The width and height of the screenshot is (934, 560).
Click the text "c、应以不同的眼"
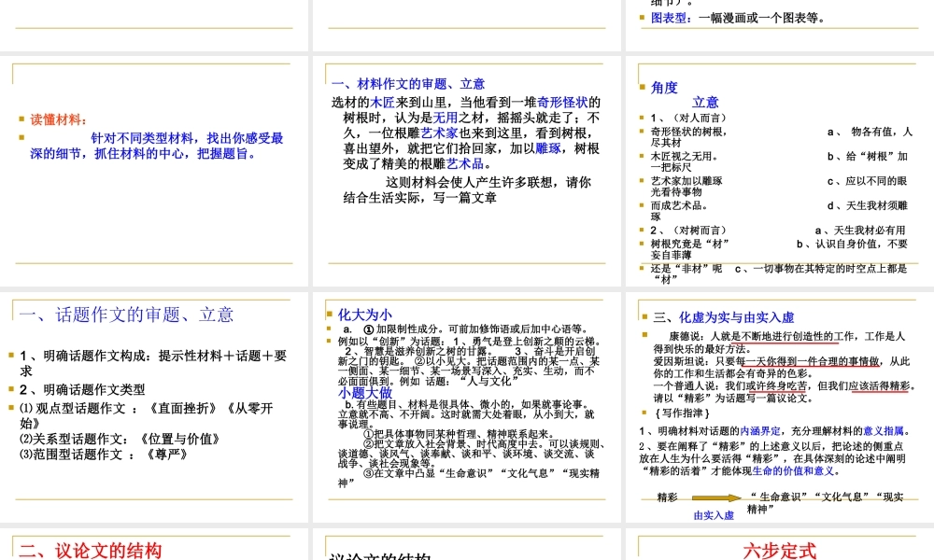(868, 181)
